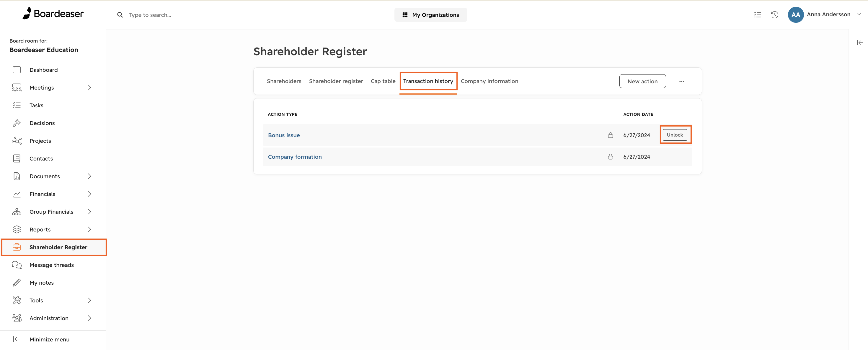Viewport: 868px width, 350px height.
Task: Open the Bonus issue transaction link
Action: click(x=284, y=135)
